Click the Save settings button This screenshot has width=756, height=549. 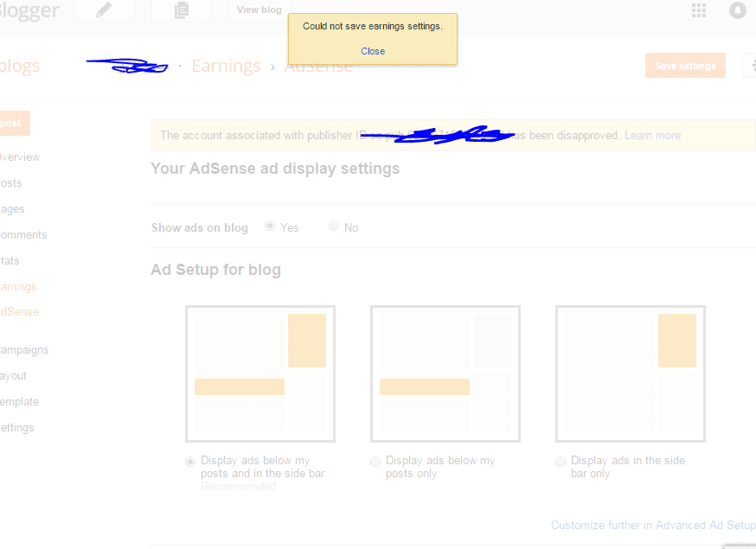click(685, 66)
